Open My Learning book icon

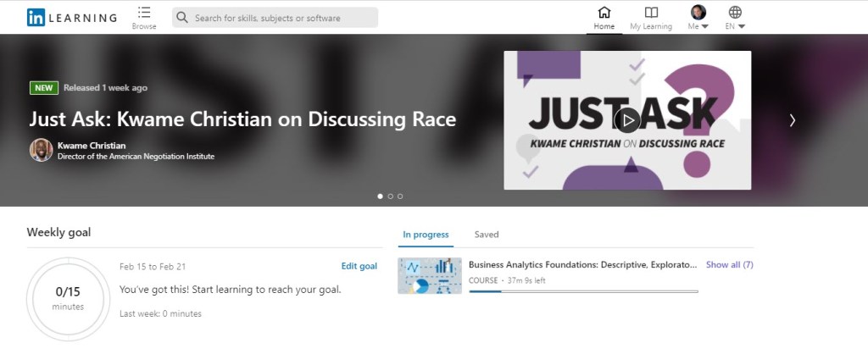click(650, 12)
